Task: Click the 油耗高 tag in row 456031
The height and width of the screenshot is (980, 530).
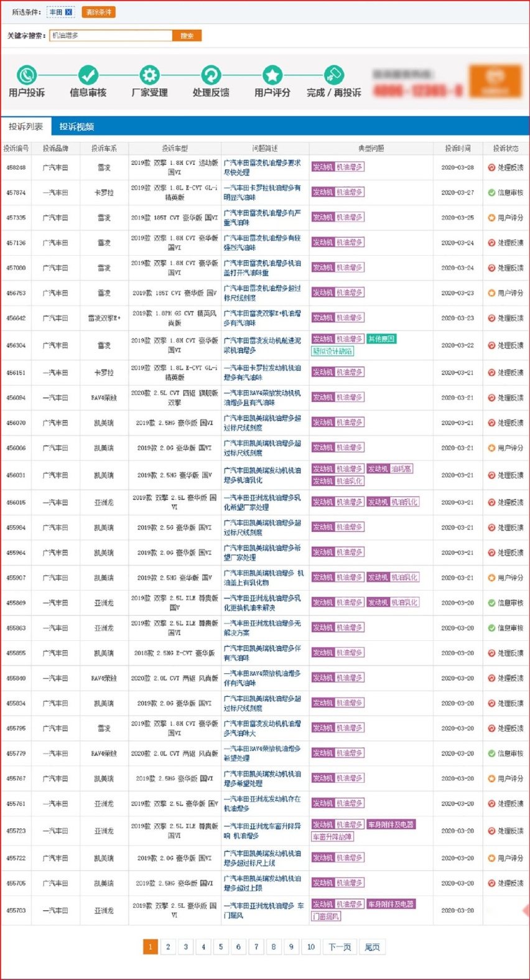Action: pyautogui.click(x=401, y=469)
